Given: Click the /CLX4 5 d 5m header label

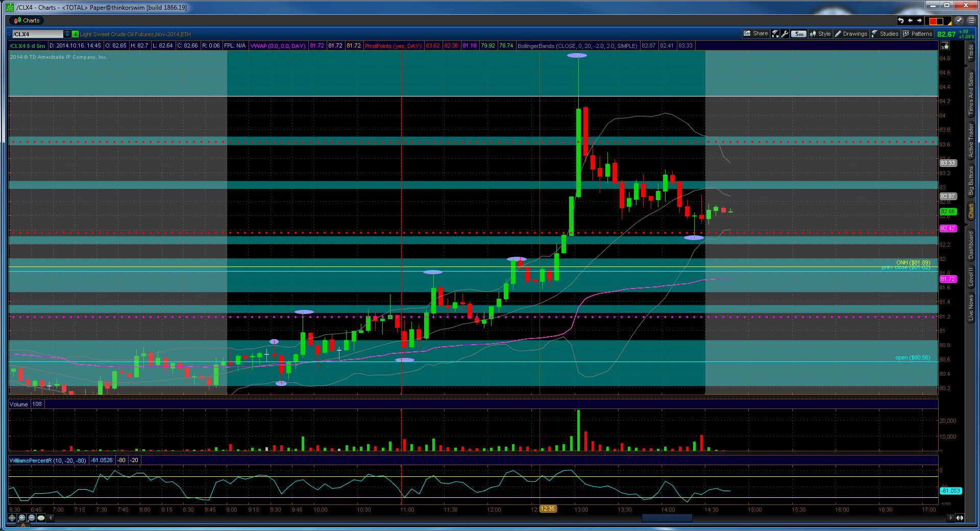Looking at the screenshot, I should 28,45.
